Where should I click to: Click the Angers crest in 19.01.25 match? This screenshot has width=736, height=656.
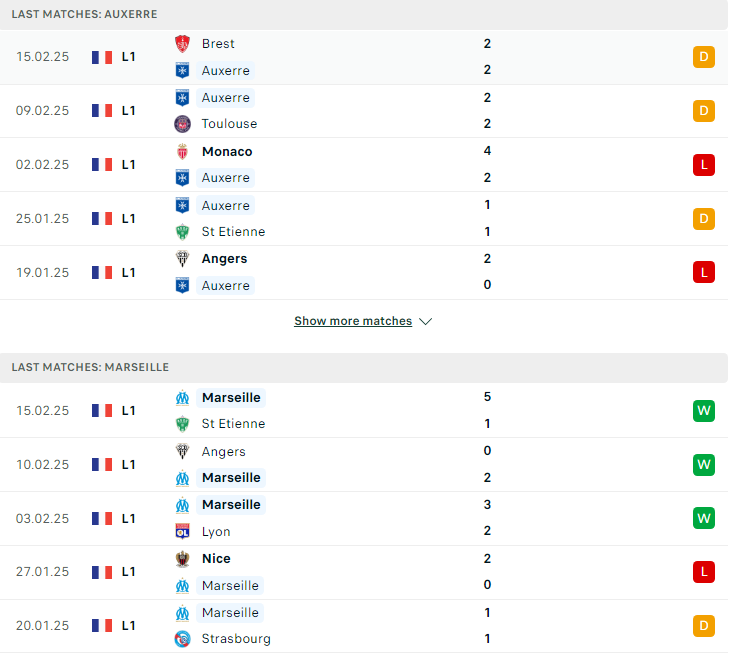point(183,259)
